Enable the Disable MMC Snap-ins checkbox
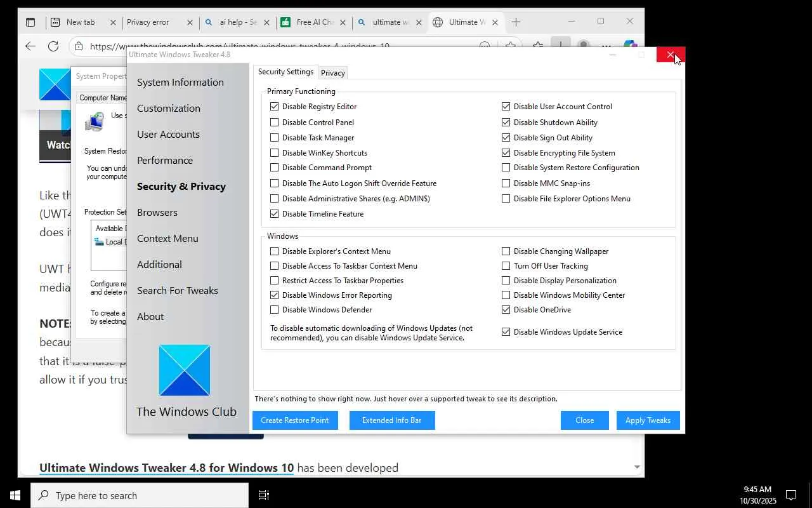 tap(506, 184)
